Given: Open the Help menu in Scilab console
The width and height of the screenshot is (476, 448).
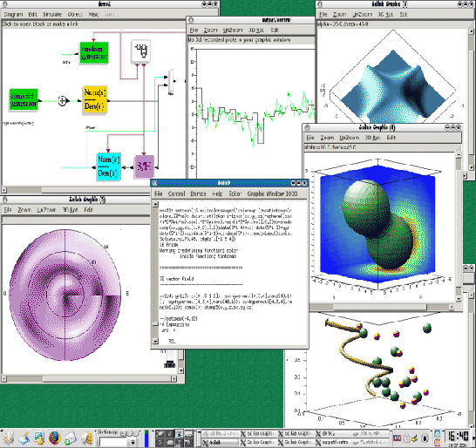Looking at the screenshot, I should pyautogui.click(x=217, y=193).
